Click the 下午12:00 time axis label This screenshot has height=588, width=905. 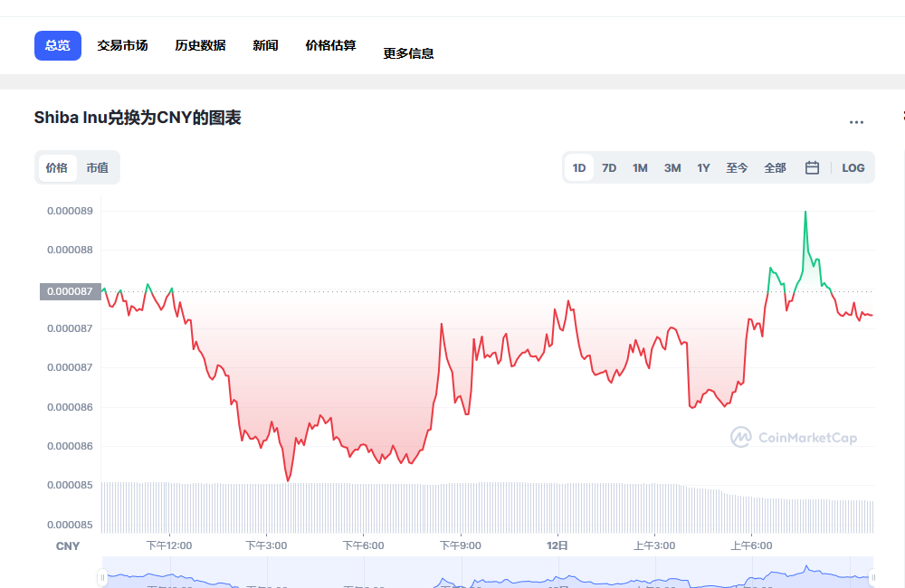pyautogui.click(x=169, y=545)
